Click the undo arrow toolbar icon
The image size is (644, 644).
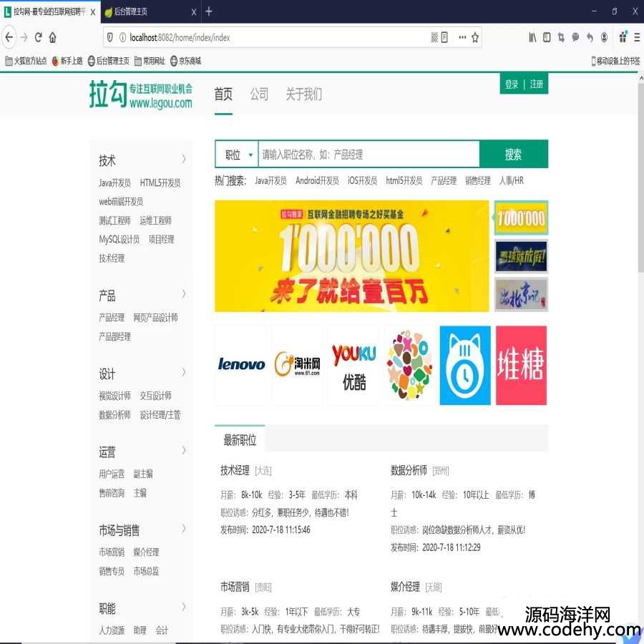tap(590, 37)
